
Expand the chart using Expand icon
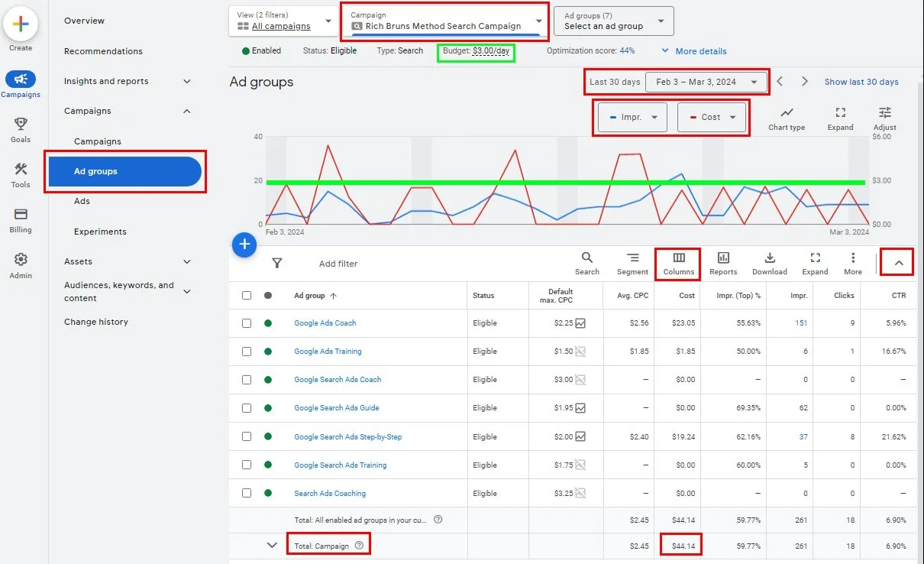(840, 113)
